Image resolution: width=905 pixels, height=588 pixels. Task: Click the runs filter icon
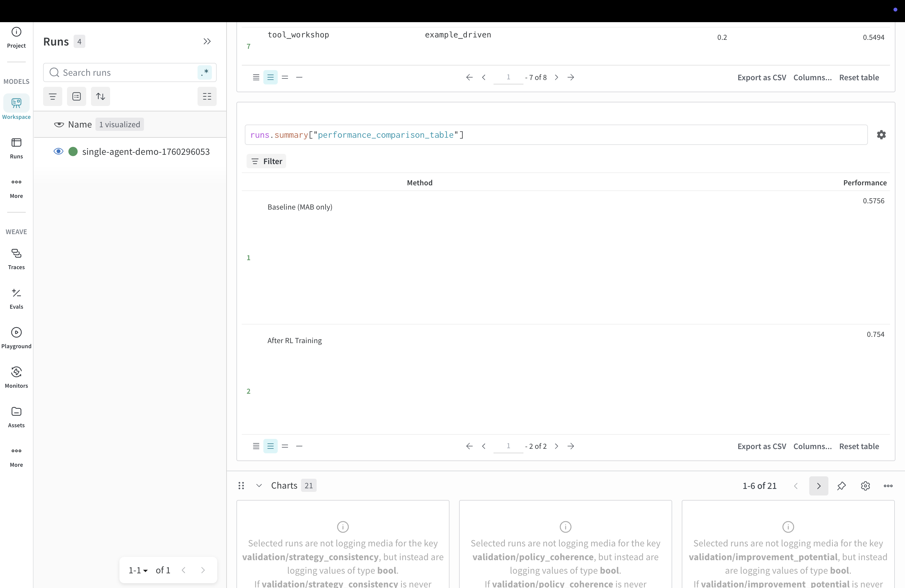[52, 97]
